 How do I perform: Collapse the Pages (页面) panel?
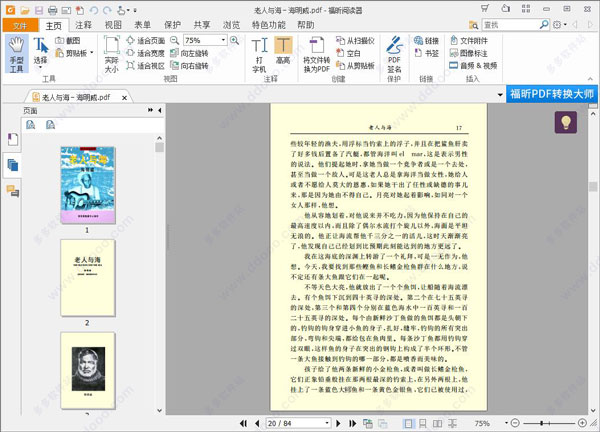160,110
